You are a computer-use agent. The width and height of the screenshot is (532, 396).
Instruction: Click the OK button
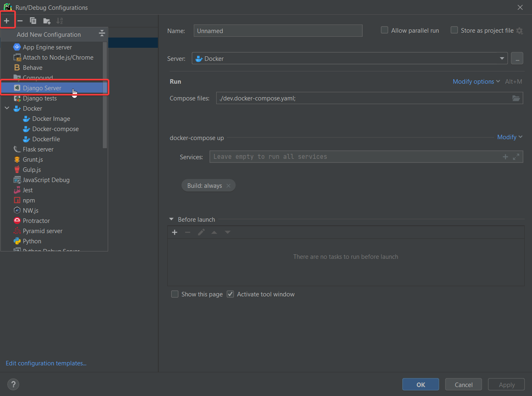[420, 385]
